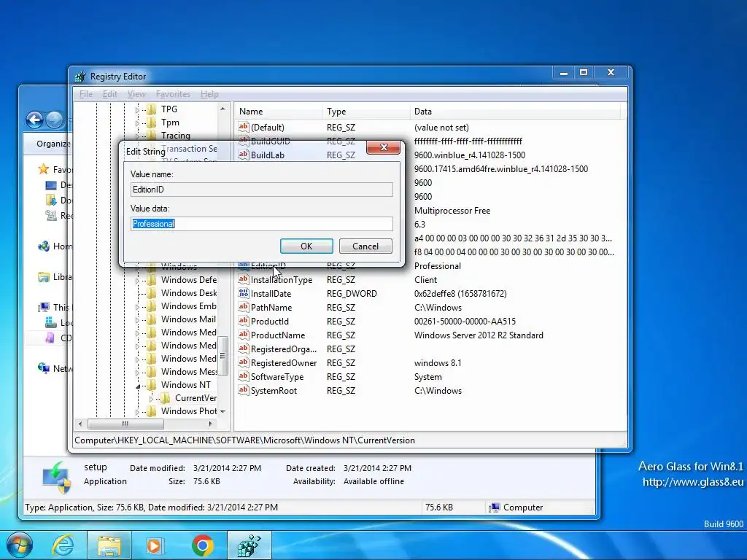Open the Edit menu in Registry Editor
This screenshot has width=747, height=560.
pyautogui.click(x=109, y=94)
